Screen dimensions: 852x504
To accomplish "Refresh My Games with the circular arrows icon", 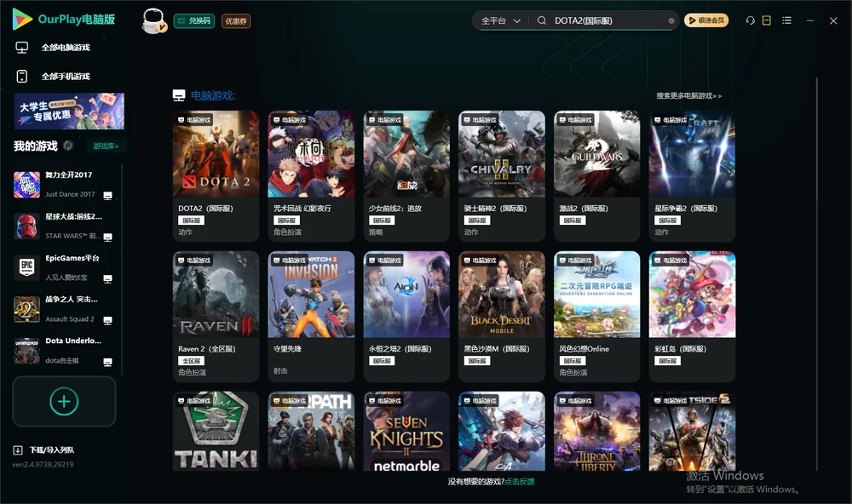I will [68, 146].
